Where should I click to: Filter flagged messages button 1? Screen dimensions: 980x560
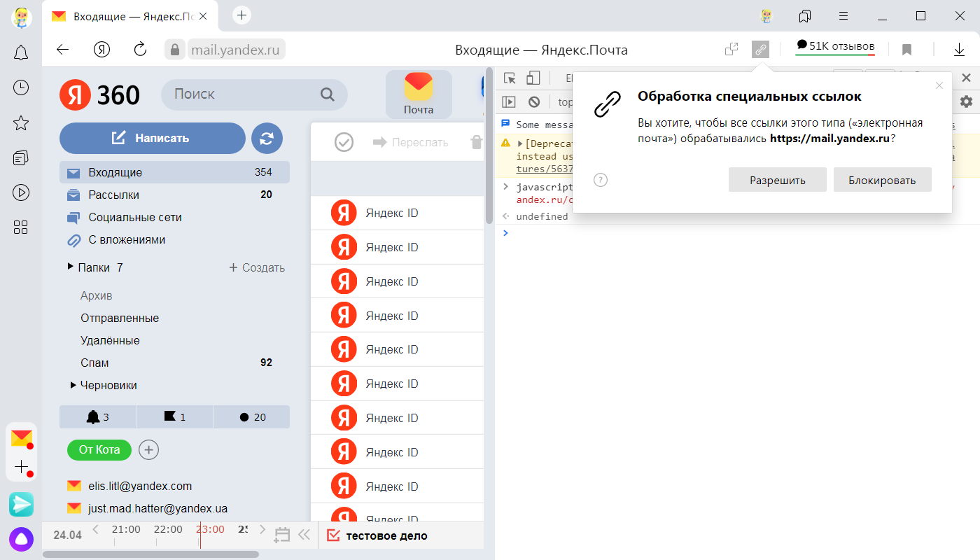point(175,416)
